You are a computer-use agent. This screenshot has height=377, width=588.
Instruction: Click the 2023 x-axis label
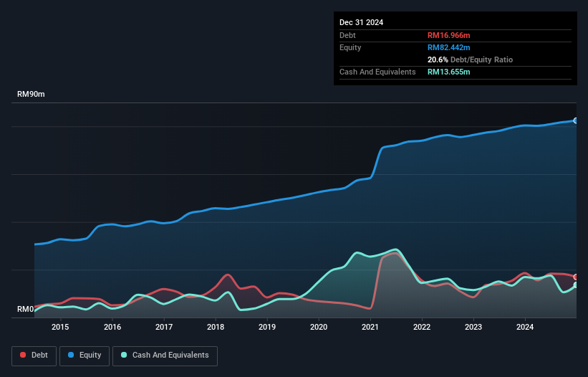pos(473,327)
